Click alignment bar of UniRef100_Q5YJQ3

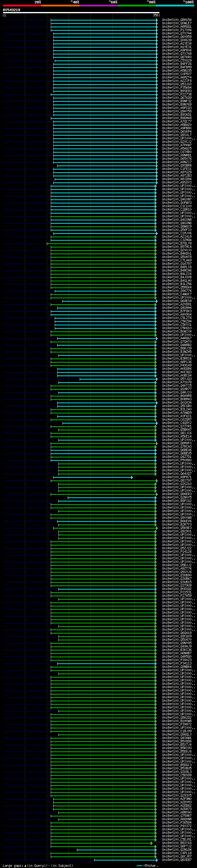coord(119,379)
